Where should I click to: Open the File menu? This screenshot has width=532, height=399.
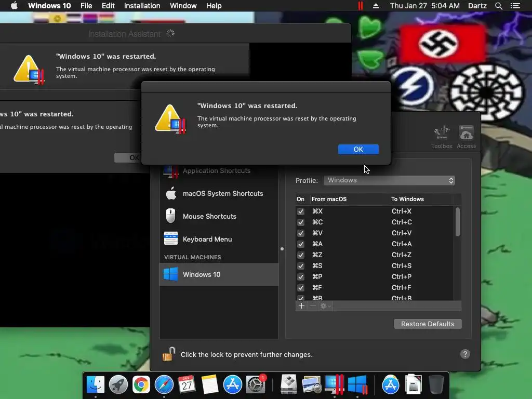86,6
